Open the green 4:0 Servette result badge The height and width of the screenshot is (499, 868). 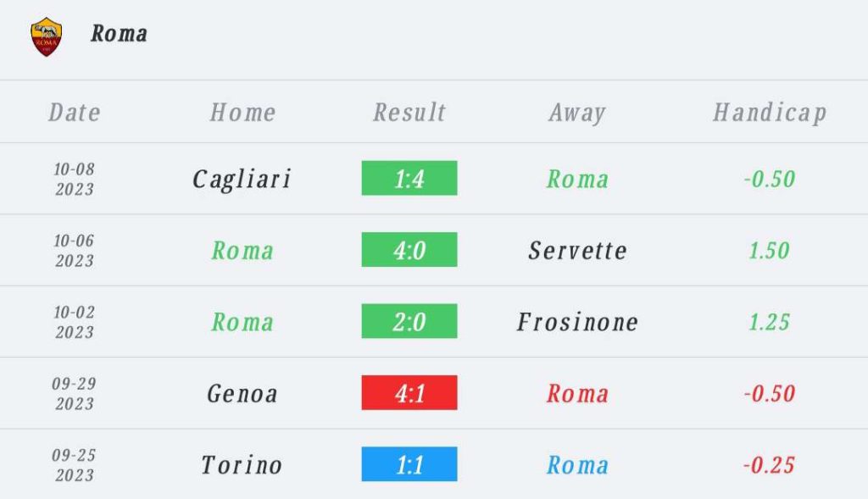[x=409, y=249]
